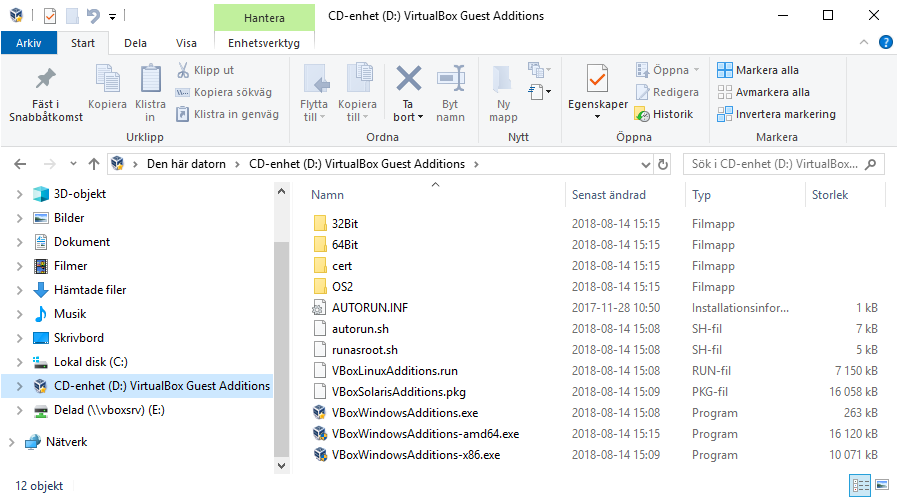Rename item with Byt namn icon

(451, 78)
